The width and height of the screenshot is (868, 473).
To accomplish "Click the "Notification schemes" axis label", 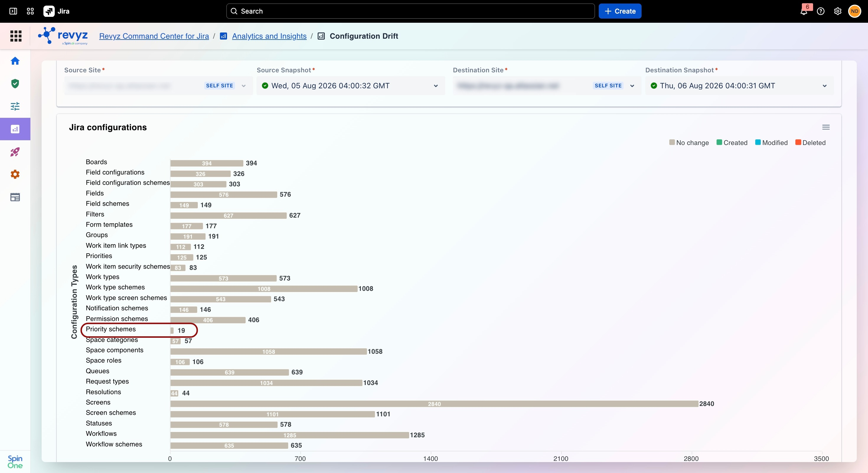I will (x=117, y=308).
